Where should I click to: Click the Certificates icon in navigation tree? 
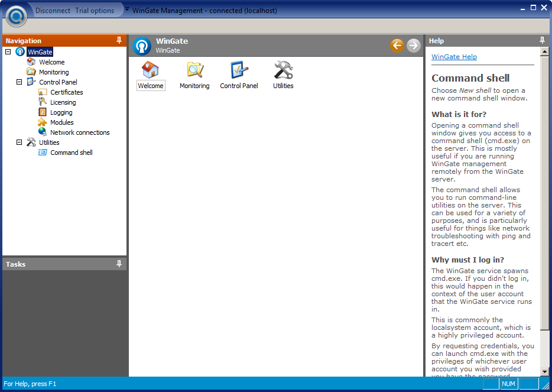43,92
